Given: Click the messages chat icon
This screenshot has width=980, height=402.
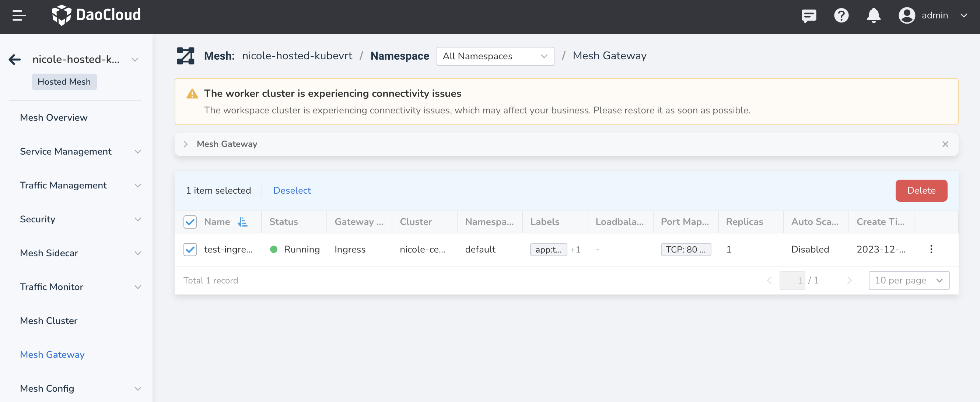Looking at the screenshot, I should (808, 15).
